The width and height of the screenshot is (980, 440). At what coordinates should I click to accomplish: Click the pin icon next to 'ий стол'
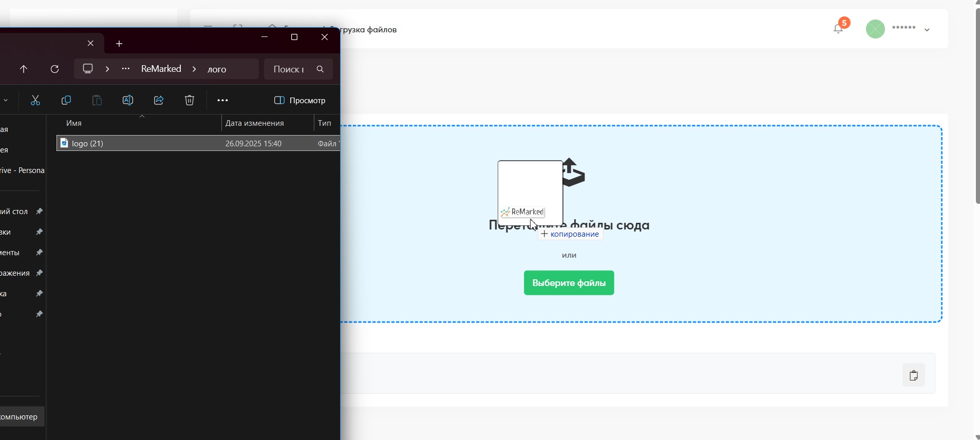click(x=39, y=212)
